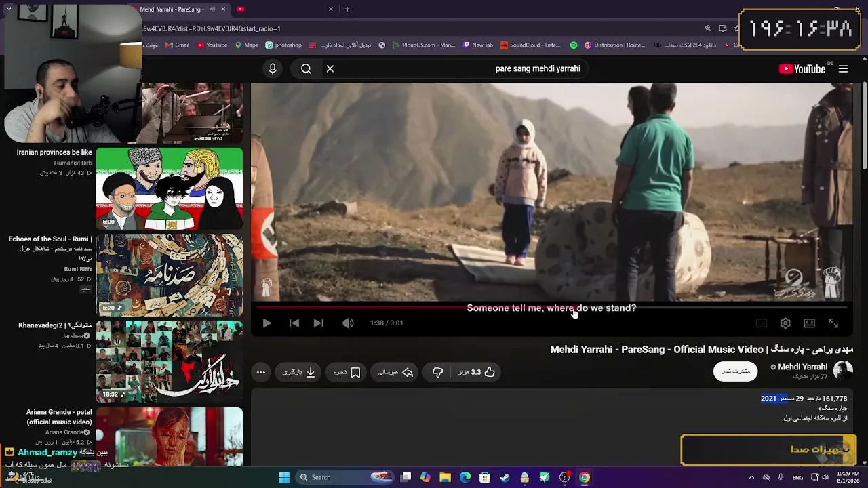Open Steam from the taskbar

coord(505,477)
